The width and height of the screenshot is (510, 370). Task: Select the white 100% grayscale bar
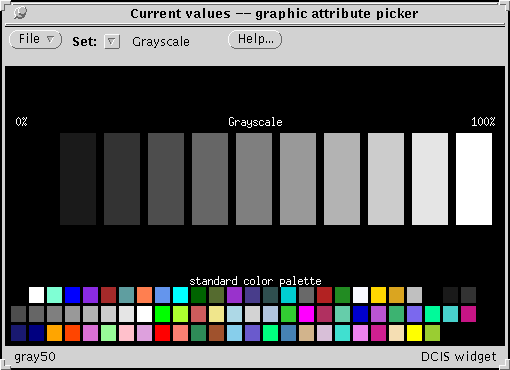click(474, 179)
